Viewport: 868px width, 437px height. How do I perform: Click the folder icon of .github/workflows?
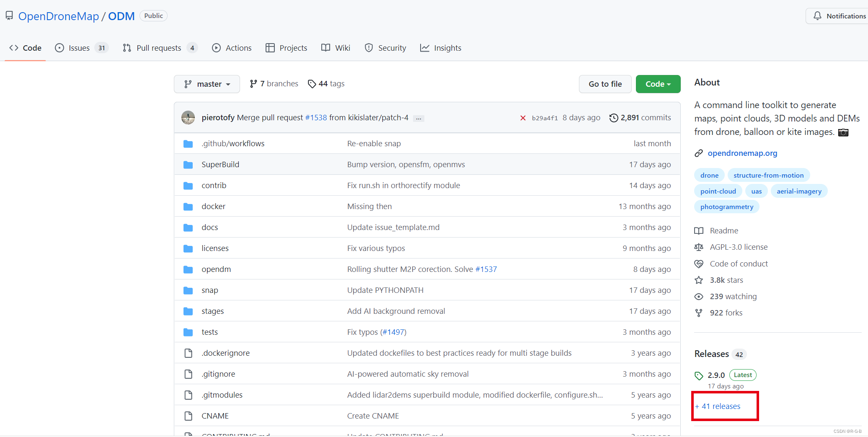coord(188,144)
